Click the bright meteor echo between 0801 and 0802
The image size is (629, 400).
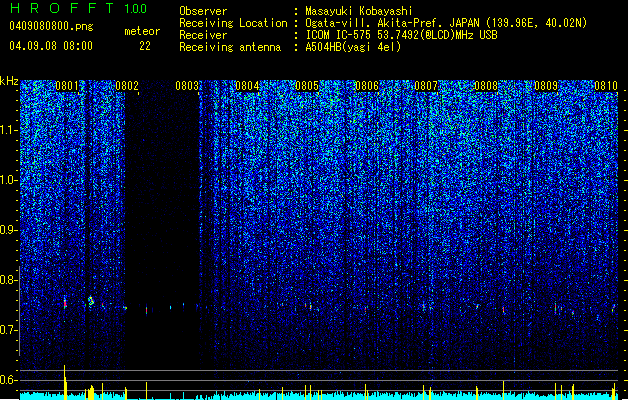pyautogui.click(x=91, y=301)
